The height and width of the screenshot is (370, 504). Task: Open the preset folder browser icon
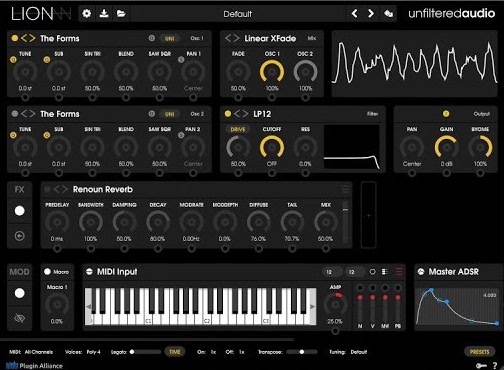[121, 14]
